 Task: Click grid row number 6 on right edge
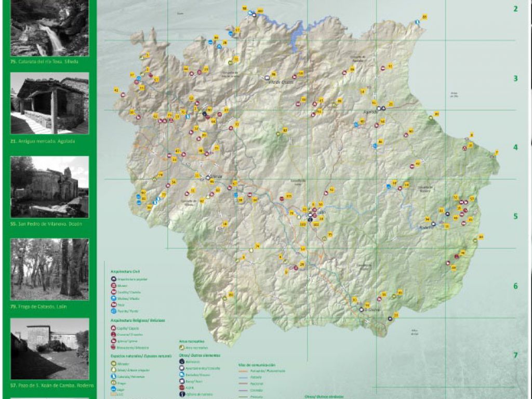tap(515, 286)
